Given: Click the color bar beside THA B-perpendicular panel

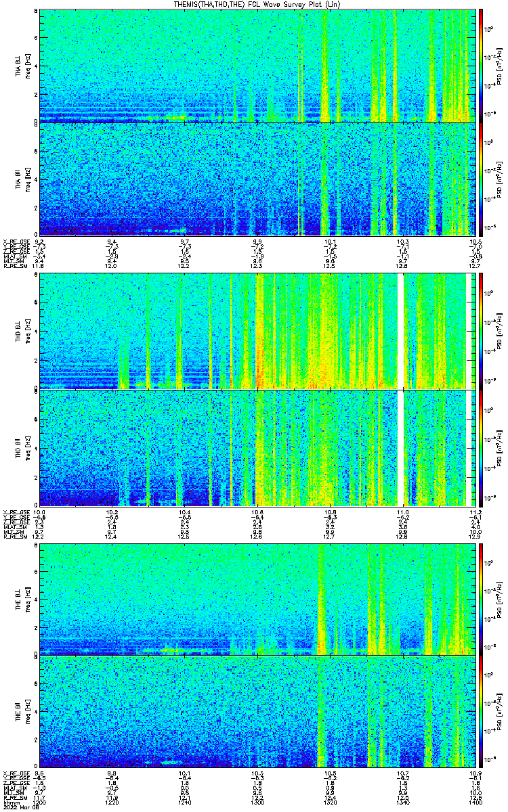Looking at the screenshot, I should (x=480, y=66).
